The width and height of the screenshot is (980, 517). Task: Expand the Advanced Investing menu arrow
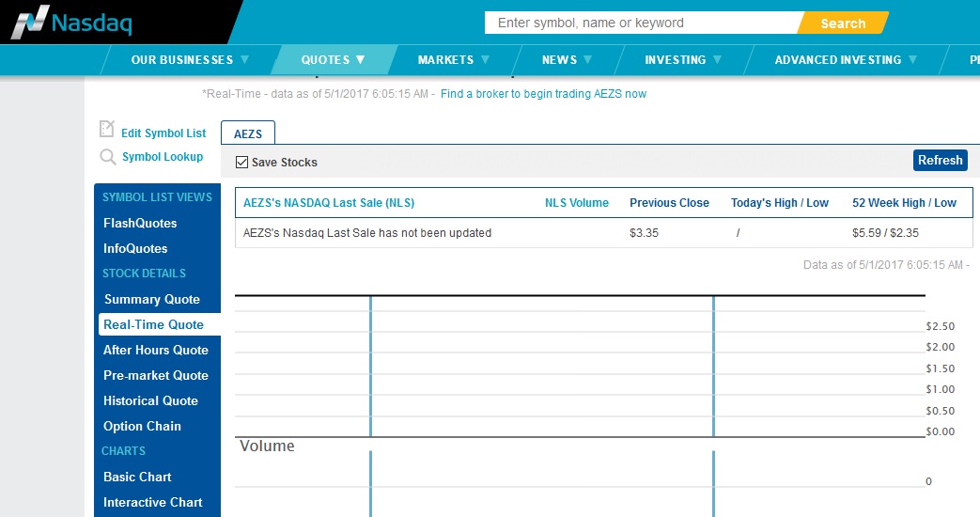912,59
